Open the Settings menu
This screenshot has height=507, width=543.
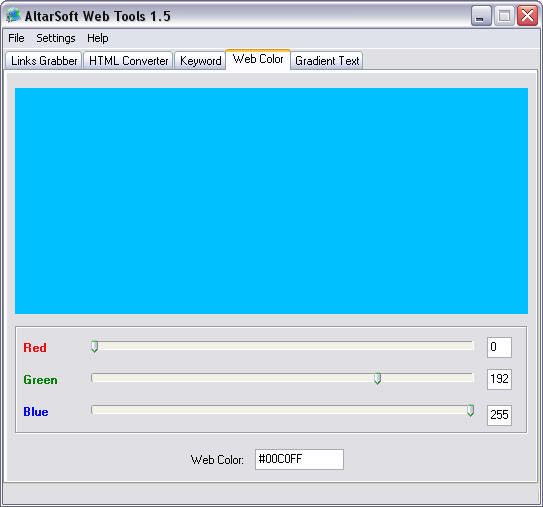click(x=56, y=38)
